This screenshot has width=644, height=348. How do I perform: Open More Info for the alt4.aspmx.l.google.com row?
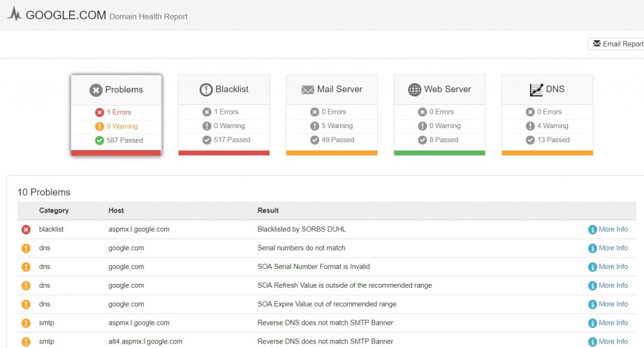tap(608, 342)
